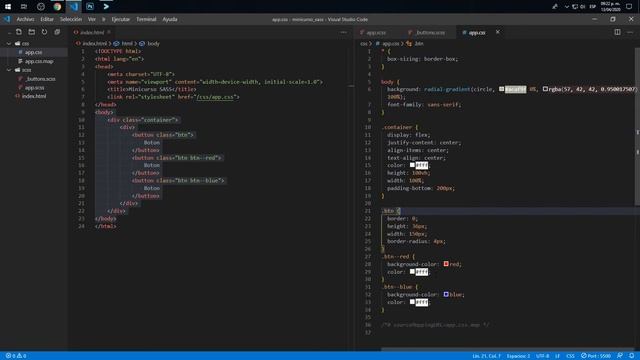Close the app.css editor tab

click(x=498, y=32)
